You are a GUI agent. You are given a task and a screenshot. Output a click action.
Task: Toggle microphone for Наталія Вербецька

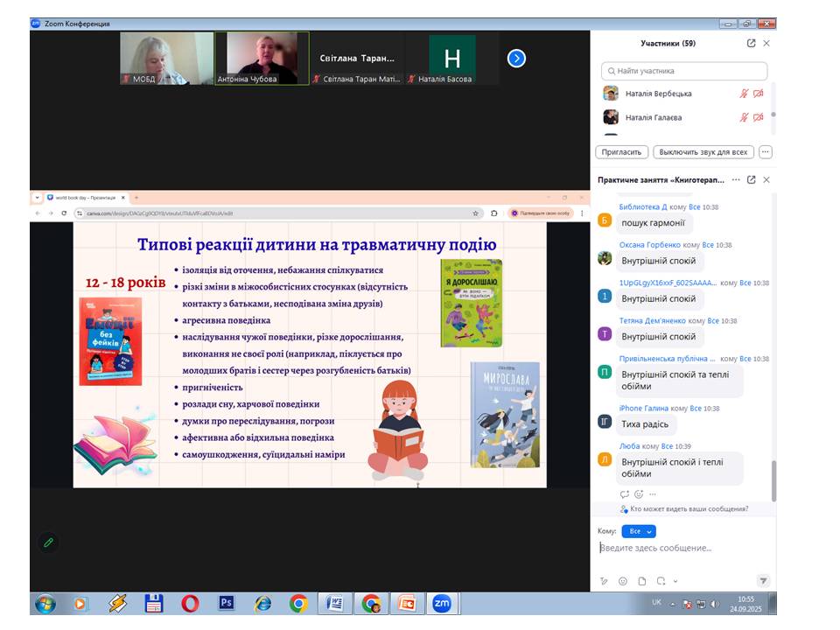(744, 94)
